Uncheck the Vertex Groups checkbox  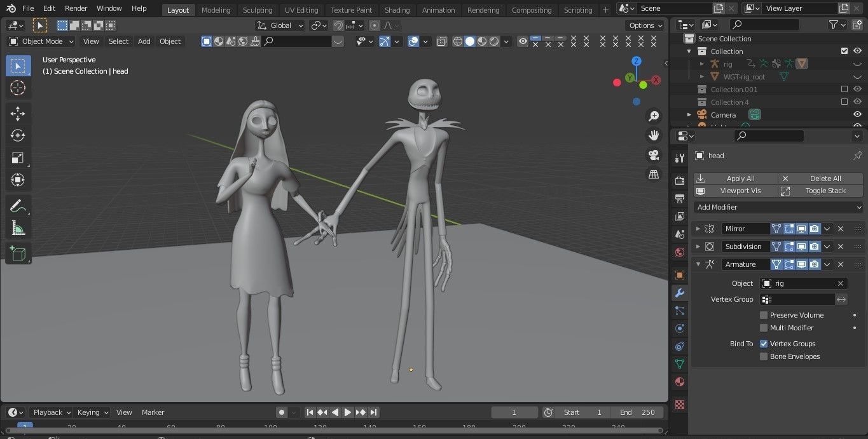point(764,344)
